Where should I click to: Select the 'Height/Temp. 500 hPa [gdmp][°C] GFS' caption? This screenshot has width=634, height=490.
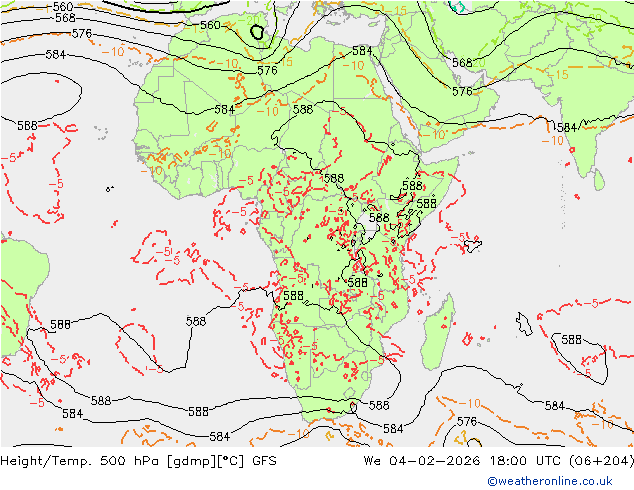138,460
